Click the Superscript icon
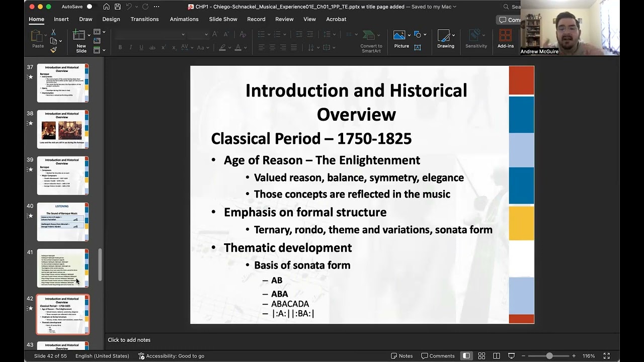The height and width of the screenshot is (362, 644). pyautogui.click(x=164, y=47)
